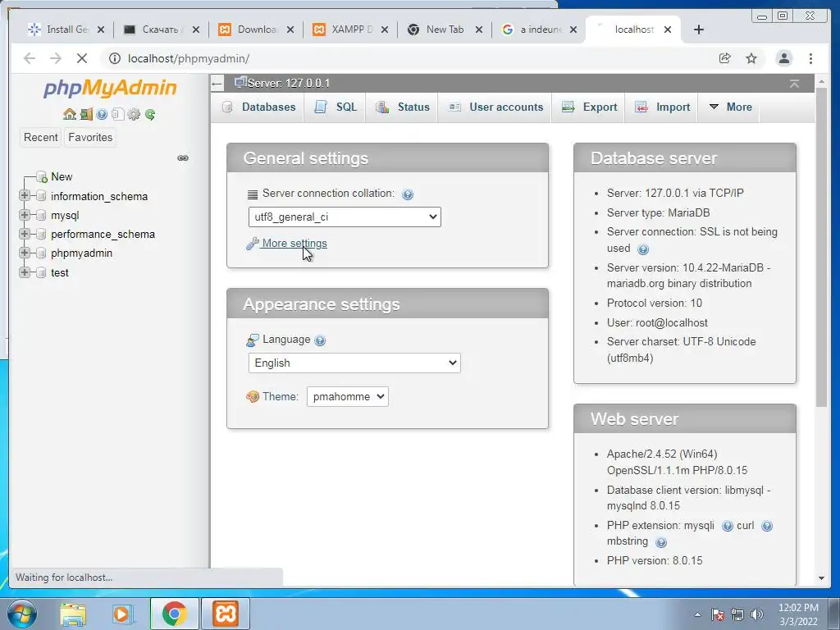
Task: Open Chrome three-dot menu
Action: point(810,58)
